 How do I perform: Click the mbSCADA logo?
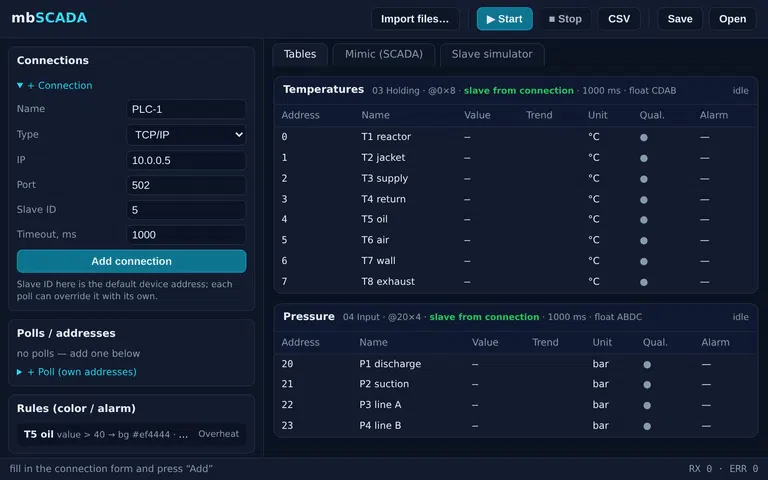tap(49, 18)
